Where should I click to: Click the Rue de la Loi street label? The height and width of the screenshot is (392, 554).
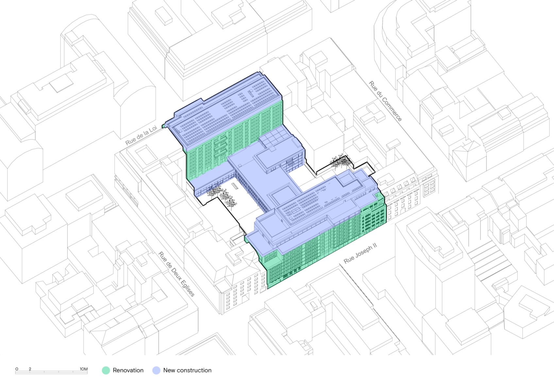click(141, 136)
